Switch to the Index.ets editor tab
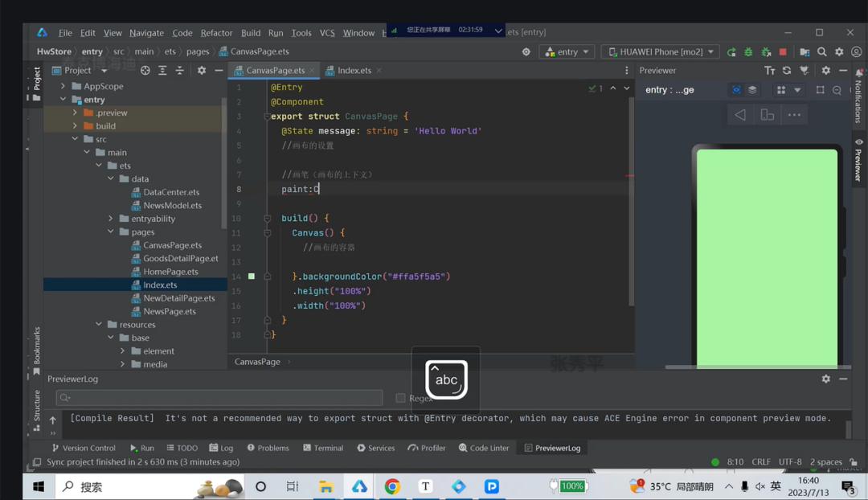This screenshot has height=500, width=868. pos(354,71)
